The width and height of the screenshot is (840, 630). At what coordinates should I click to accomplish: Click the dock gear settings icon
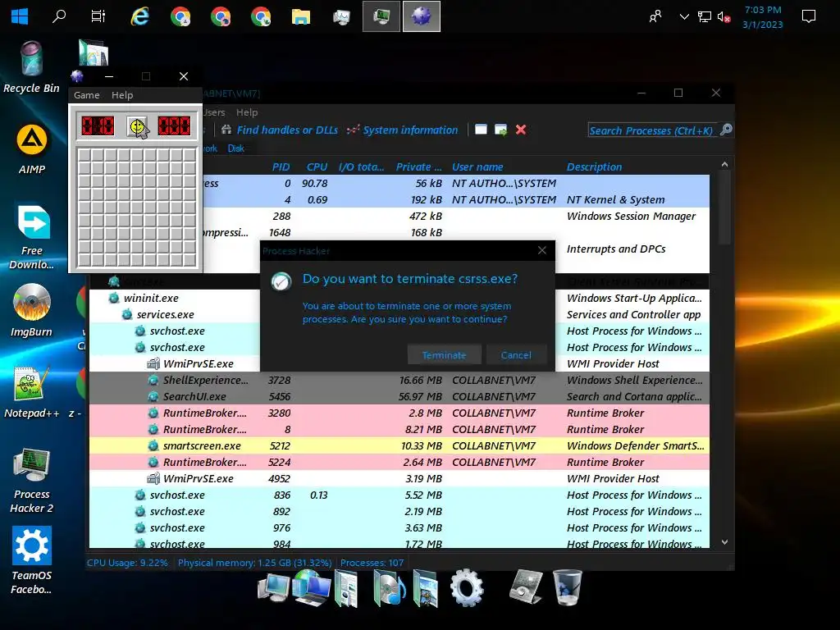(x=466, y=588)
